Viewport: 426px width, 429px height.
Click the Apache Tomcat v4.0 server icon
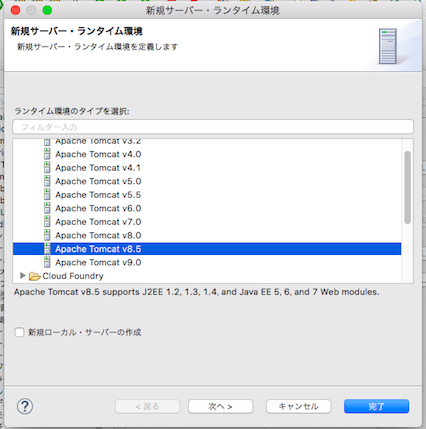tap(47, 154)
